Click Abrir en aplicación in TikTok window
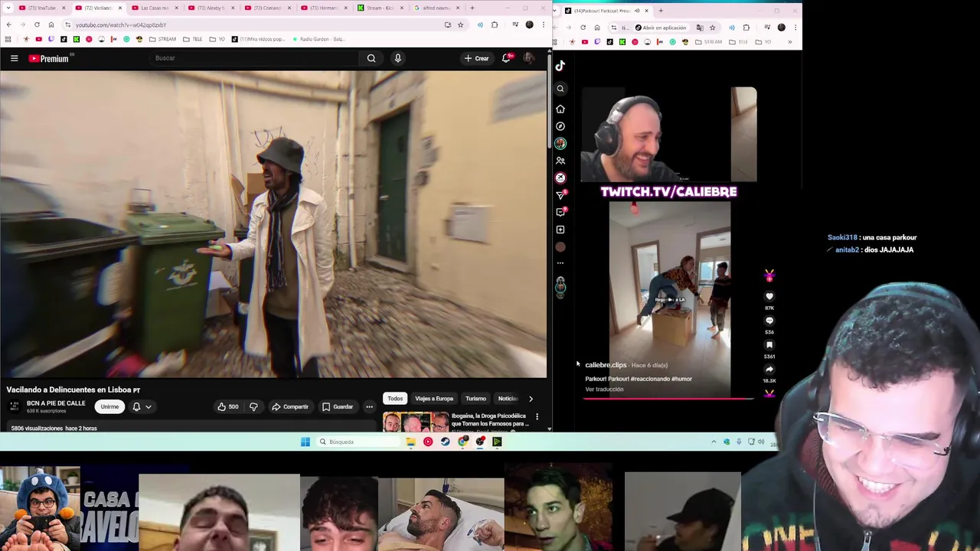This screenshot has width=980, height=551. 660,28
